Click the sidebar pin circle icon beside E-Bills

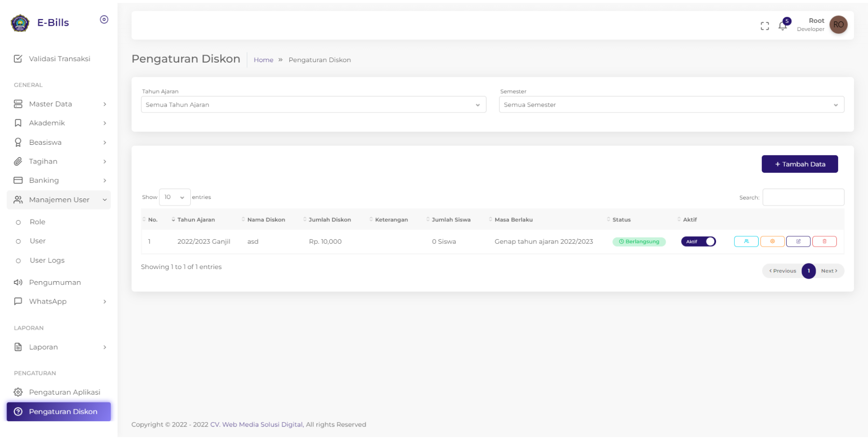tap(104, 20)
